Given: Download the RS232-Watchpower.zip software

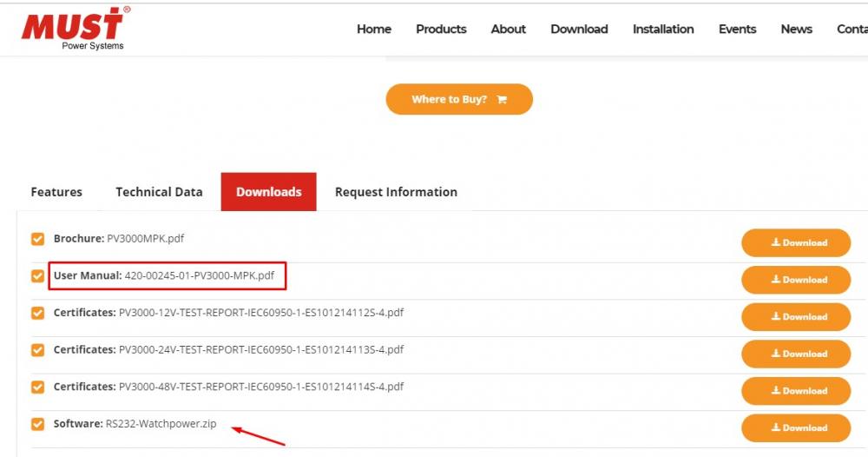Looking at the screenshot, I should 795,427.
